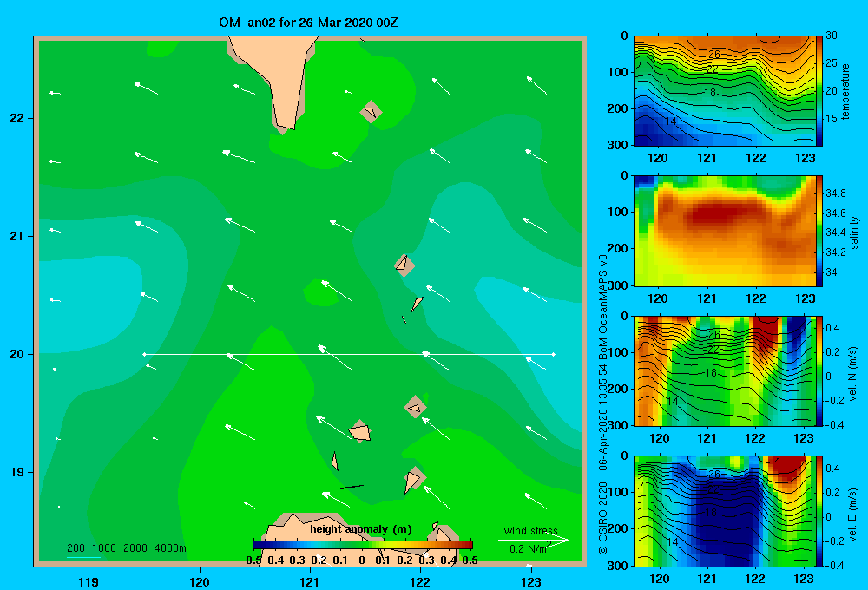The height and width of the screenshot is (590, 868).
Task: Open the temperature depth section plot
Action: pos(725,91)
